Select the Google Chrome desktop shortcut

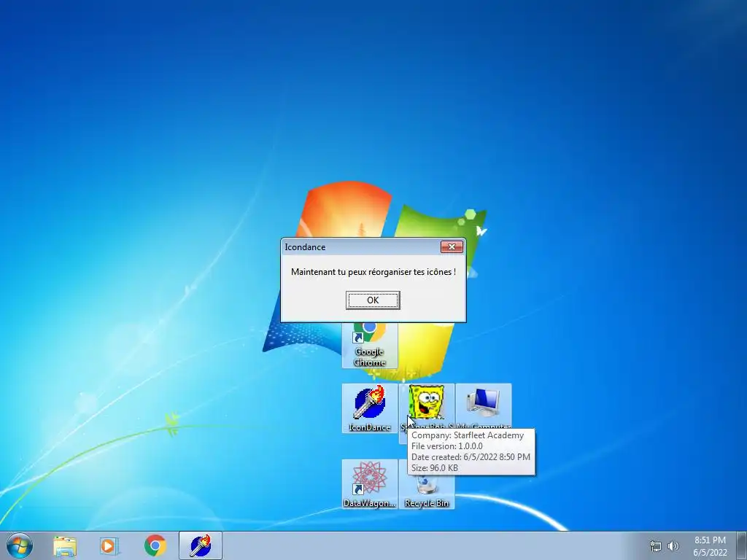[x=370, y=344]
